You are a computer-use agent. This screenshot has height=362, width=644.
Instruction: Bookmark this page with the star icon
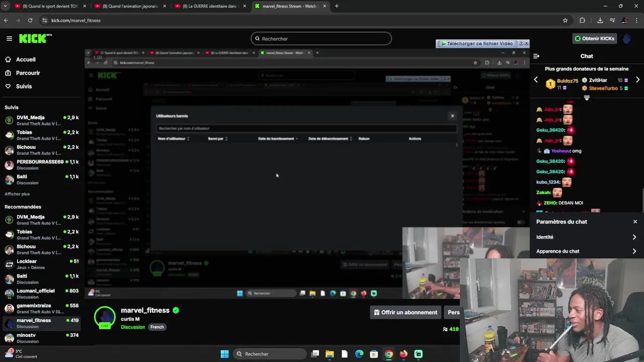coord(566,20)
